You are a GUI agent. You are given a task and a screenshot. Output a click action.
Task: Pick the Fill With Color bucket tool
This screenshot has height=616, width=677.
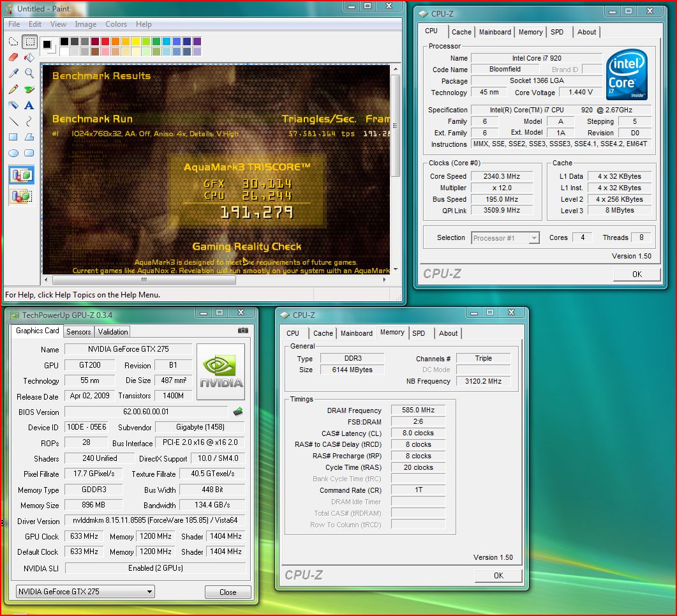[x=29, y=57]
